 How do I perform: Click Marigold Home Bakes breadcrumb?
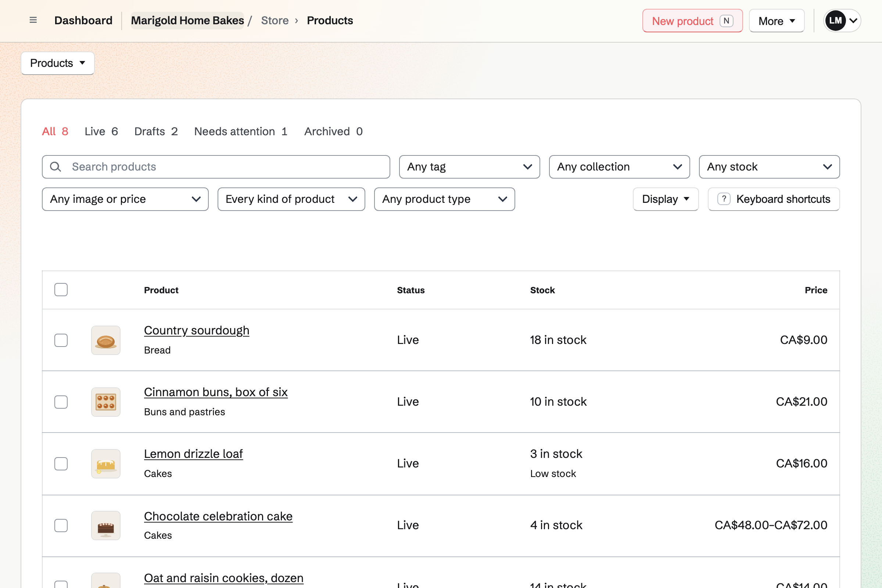click(187, 20)
